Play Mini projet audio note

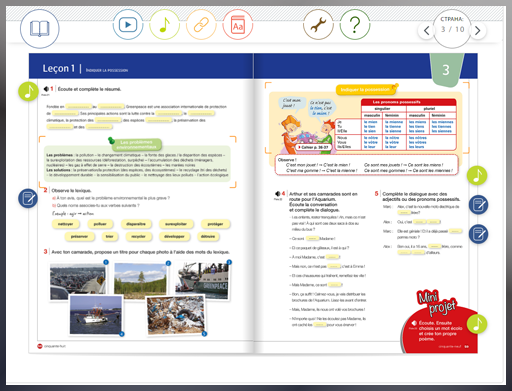(477, 324)
